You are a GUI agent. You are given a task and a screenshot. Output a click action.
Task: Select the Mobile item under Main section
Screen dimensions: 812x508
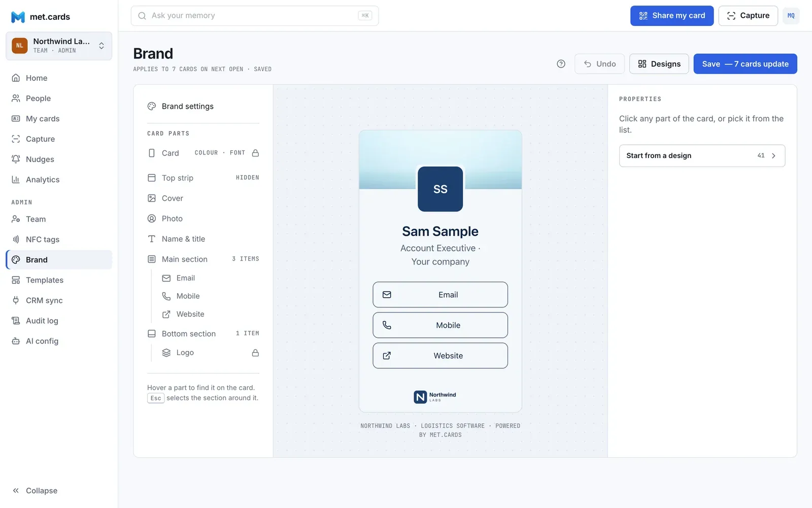(210, 296)
